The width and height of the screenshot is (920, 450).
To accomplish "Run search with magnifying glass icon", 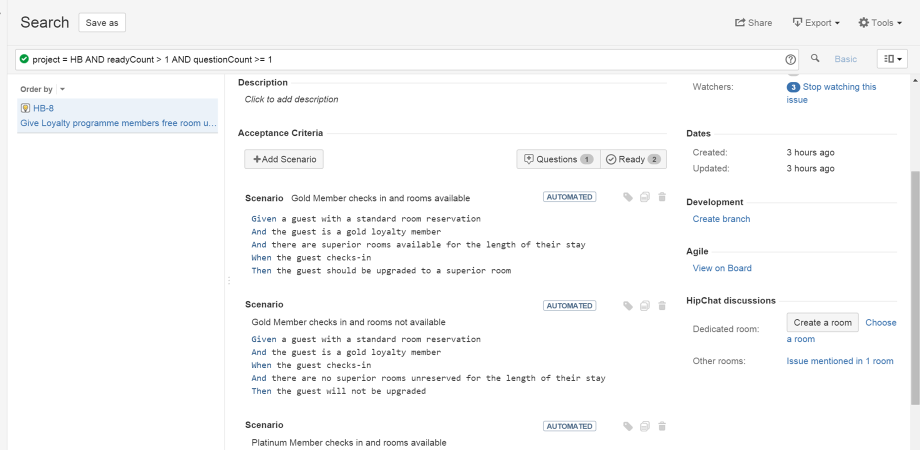I will tap(815, 58).
